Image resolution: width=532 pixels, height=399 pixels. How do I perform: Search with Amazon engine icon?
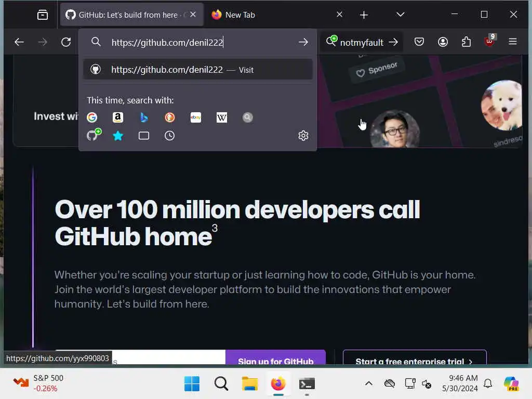[118, 117]
